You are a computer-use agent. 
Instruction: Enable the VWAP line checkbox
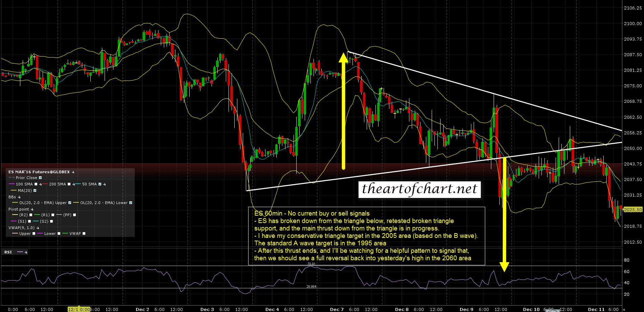(84, 234)
